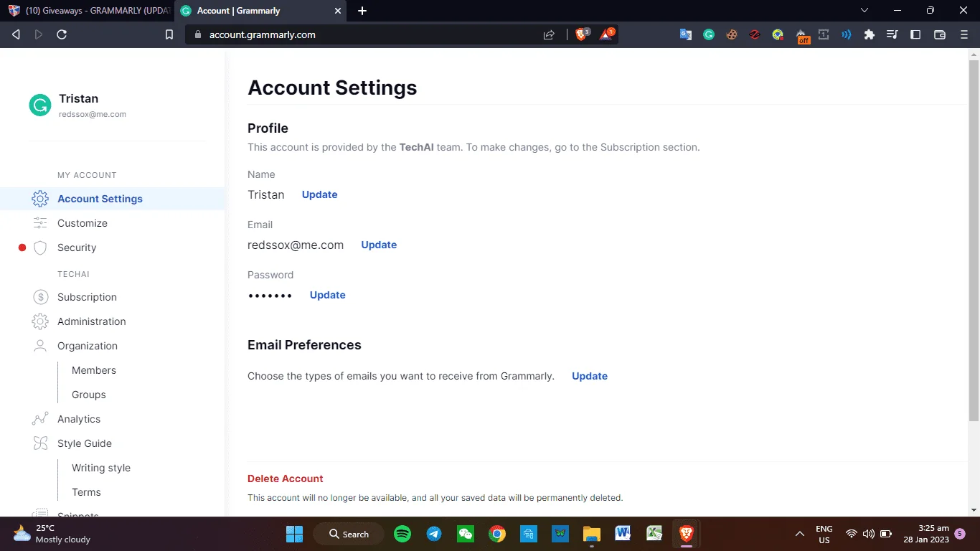This screenshot has width=980, height=551.
Task: Open the Extensions puzzle menu
Action: [x=870, y=34]
